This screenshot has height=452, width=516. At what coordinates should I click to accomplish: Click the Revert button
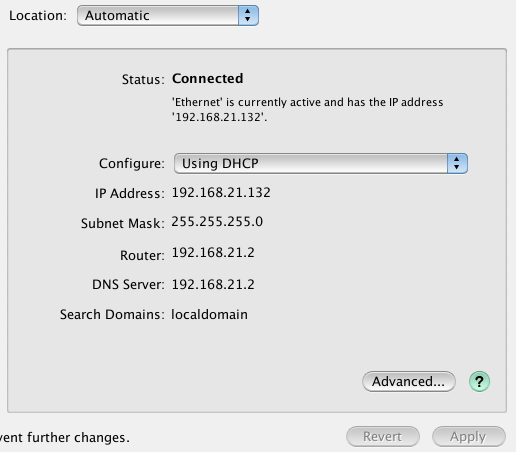coord(383,436)
